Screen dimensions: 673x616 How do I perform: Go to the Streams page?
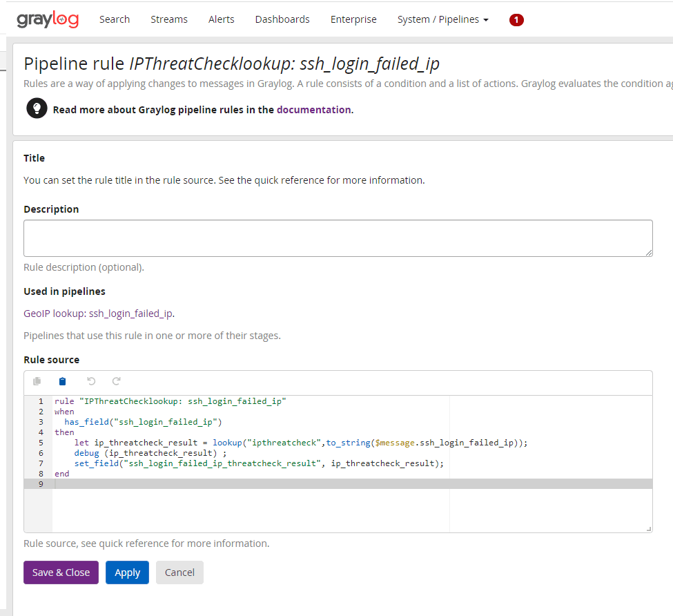(169, 19)
